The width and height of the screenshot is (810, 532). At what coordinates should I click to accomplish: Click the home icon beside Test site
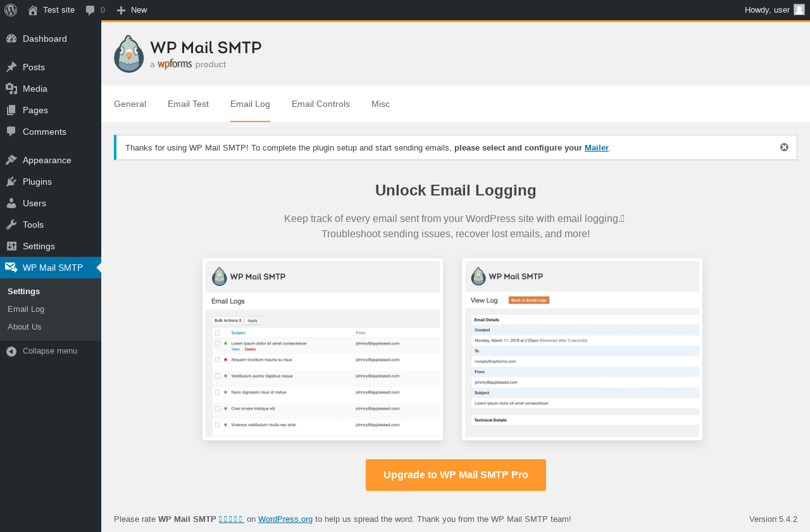(x=33, y=10)
